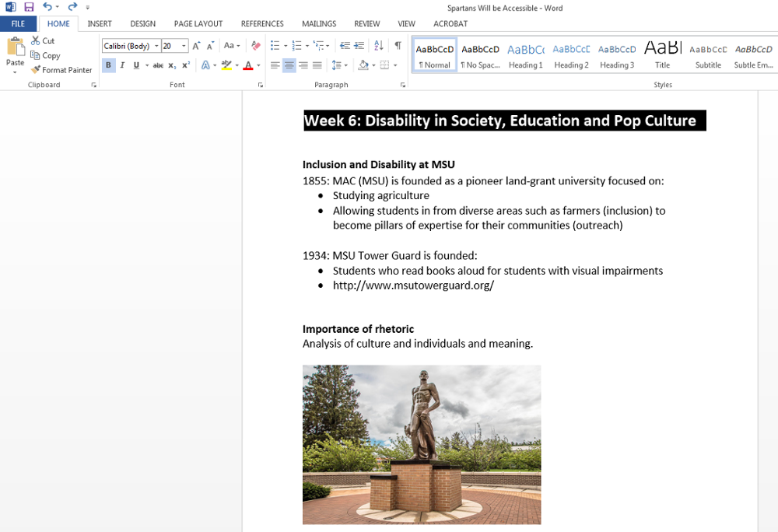The image size is (778, 532).
Task: Customize Quick Access Toolbar dropdown
Action: 88,8
